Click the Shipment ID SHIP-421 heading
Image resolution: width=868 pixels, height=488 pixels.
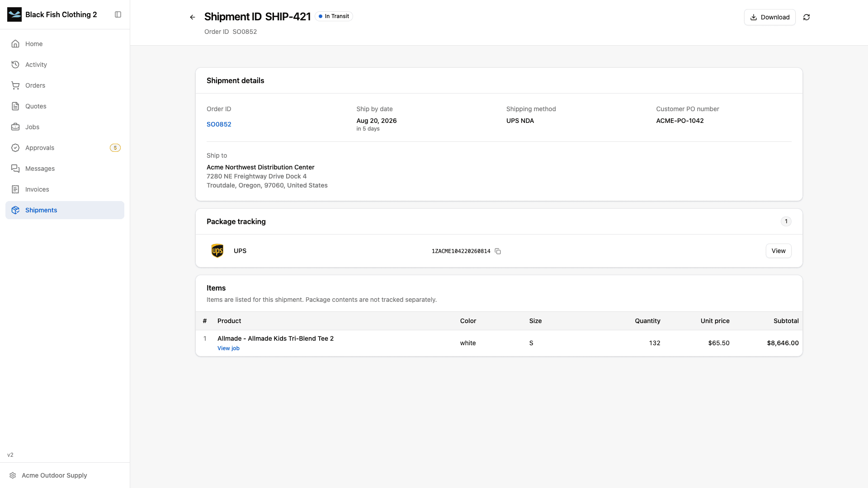[257, 17]
